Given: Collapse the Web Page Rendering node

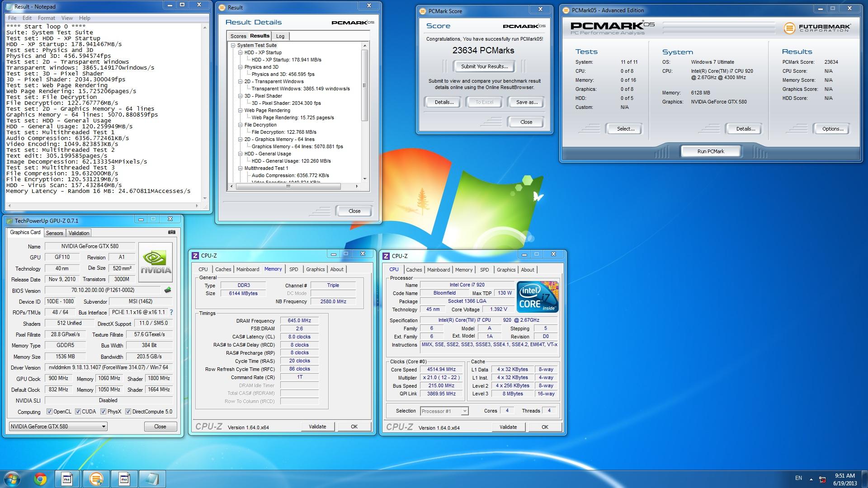Looking at the screenshot, I should 241,110.
